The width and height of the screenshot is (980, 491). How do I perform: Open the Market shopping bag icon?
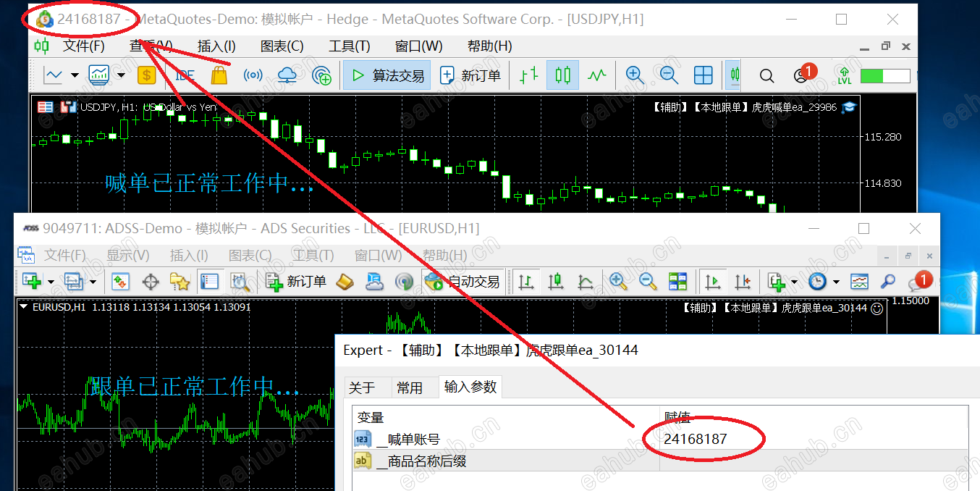tap(219, 75)
